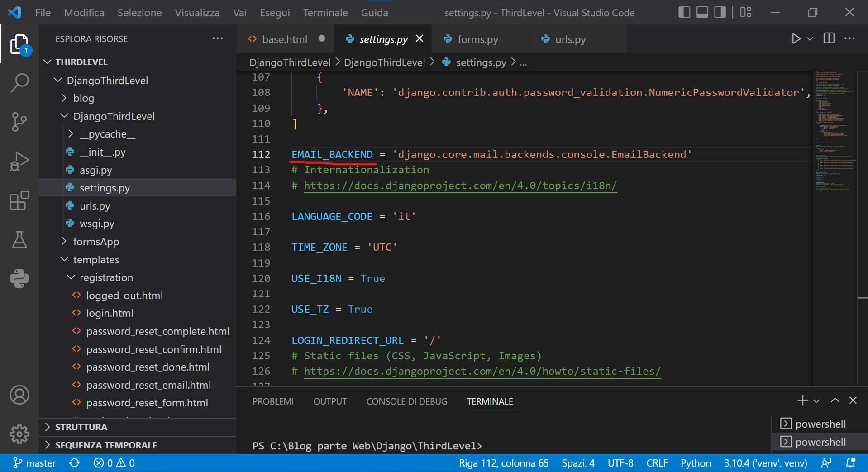Open the i18n documentation link
The image size is (868, 472).
[x=460, y=186]
